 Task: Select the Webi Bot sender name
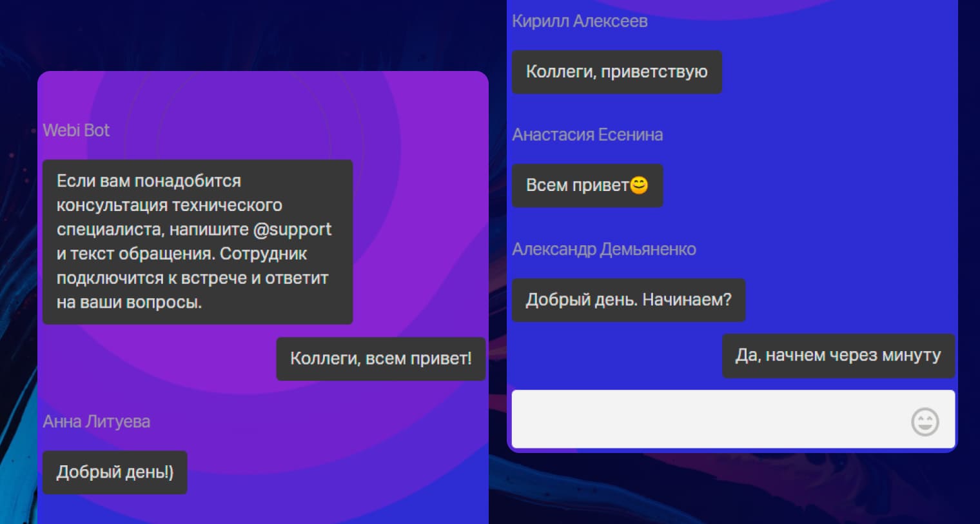(x=76, y=130)
